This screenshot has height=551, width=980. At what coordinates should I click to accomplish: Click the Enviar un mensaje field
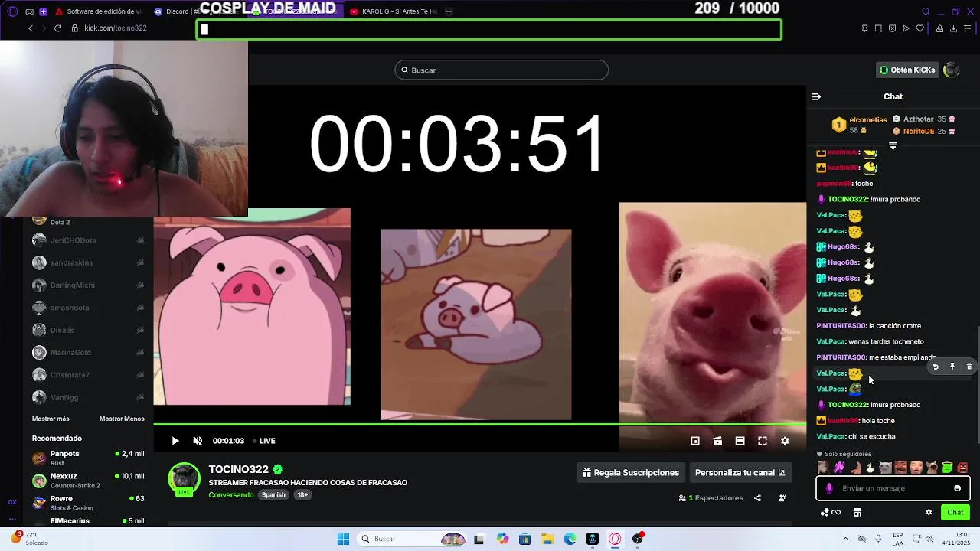point(893,488)
